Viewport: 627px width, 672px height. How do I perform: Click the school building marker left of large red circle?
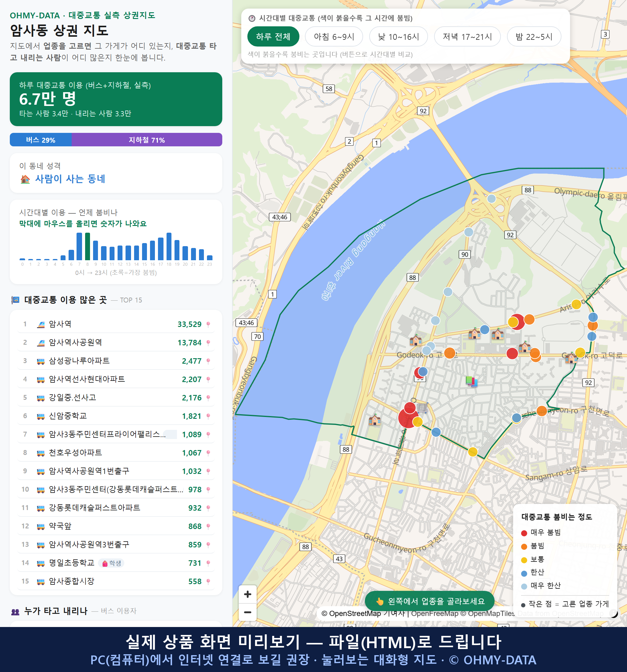pos(374,420)
